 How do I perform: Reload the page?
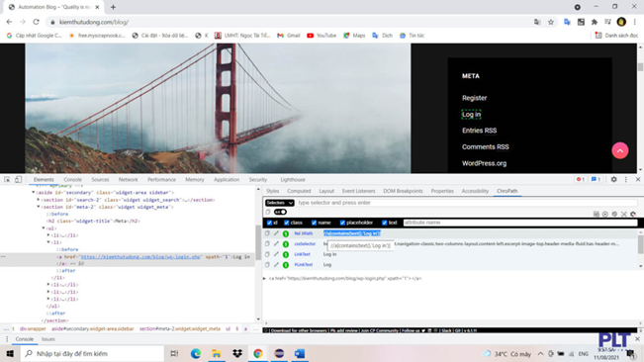click(x=37, y=22)
